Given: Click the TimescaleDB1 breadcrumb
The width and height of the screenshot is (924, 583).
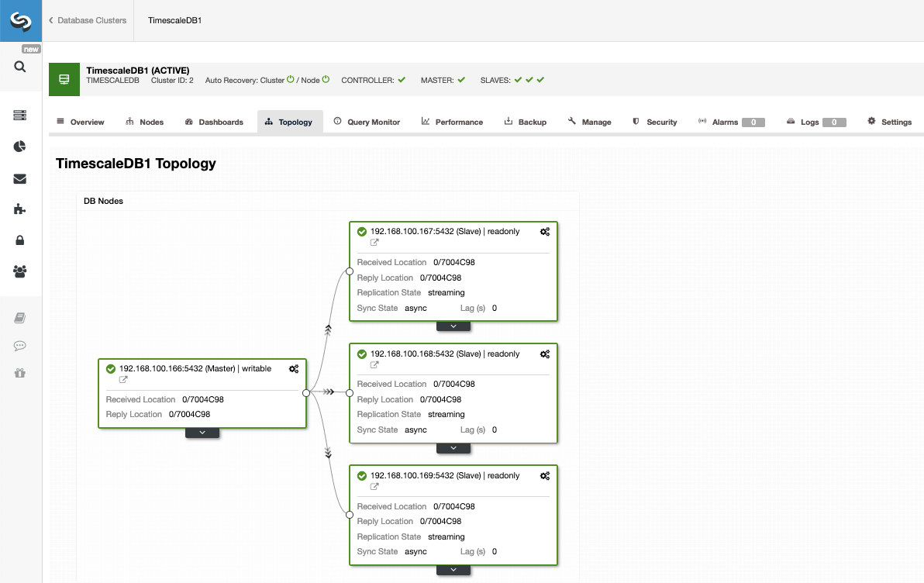Looking at the screenshot, I should pyautogui.click(x=175, y=21).
